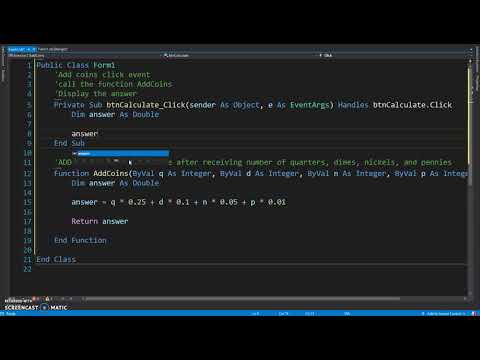
Task: Place cursor on 'Public Class Form1'
Action: click(76, 65)
